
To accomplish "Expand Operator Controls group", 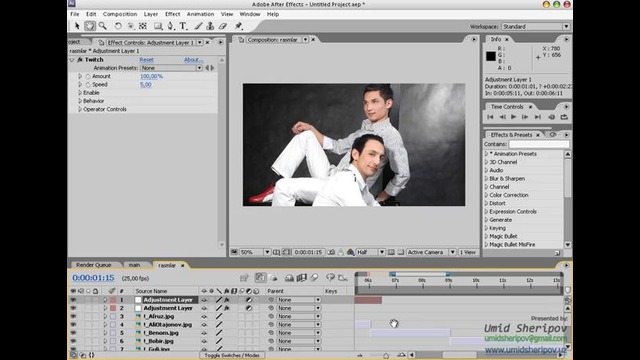I will (x=80, y=109).
